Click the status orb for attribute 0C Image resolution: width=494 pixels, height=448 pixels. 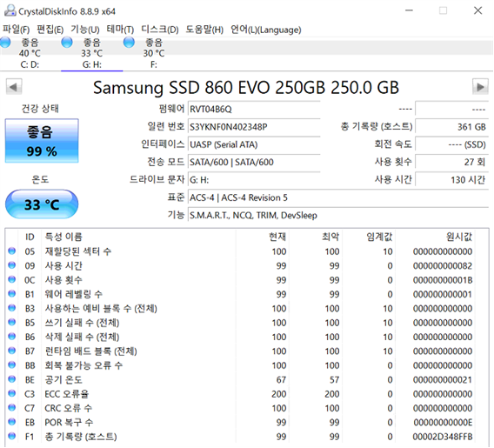point(12,279)
